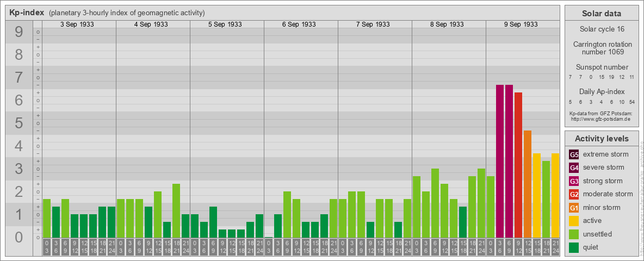Image resolution: width=644 pixels, height=261 pixels.
Task: Select the G4 severe storm badge
Action: tap(574, 167)
